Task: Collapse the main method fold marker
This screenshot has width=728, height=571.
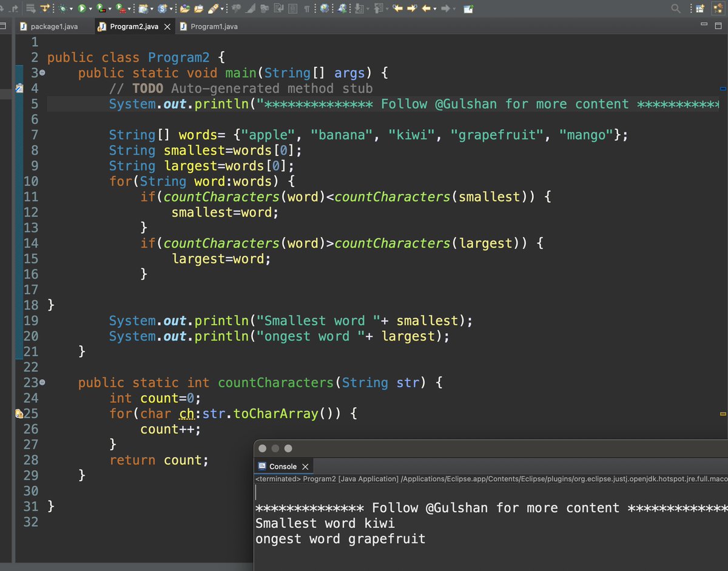Action: tap(42, 73)
